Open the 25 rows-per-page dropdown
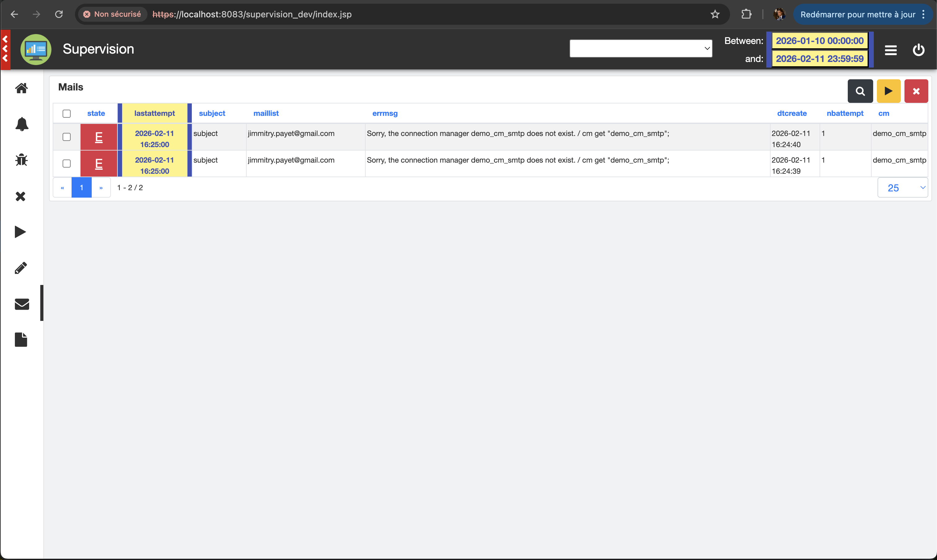 [x=902, y=188]
